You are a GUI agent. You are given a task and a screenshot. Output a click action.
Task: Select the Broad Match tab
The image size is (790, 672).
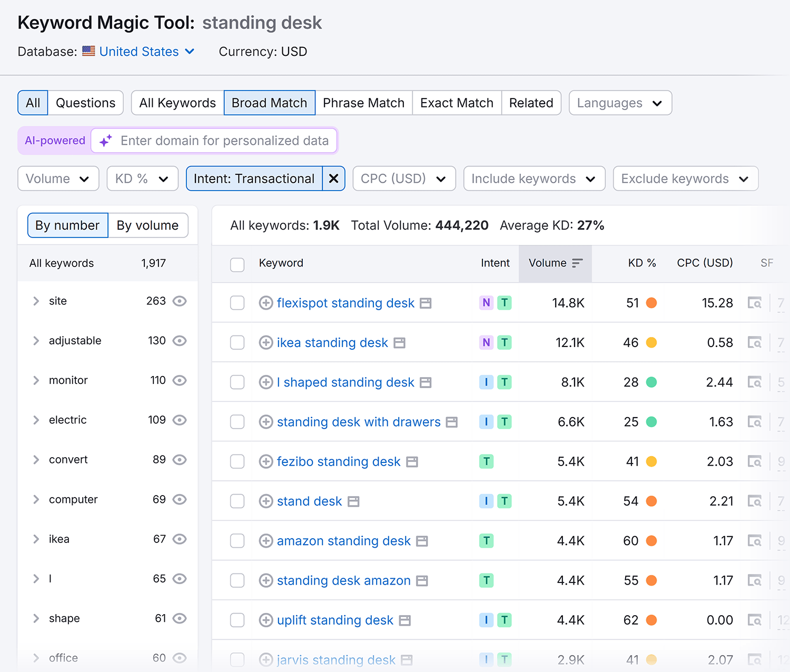[x=270, y=103]
